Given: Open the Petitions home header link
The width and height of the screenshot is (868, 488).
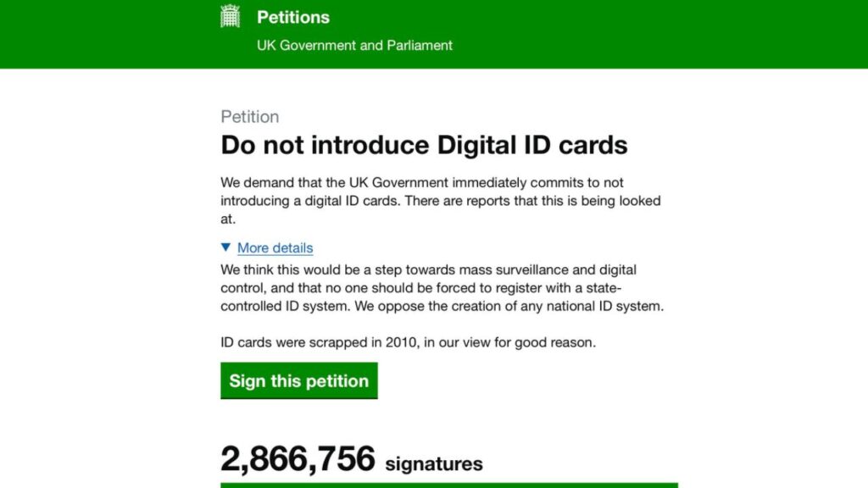Looking at the screenshot, I should click(293, 17).
